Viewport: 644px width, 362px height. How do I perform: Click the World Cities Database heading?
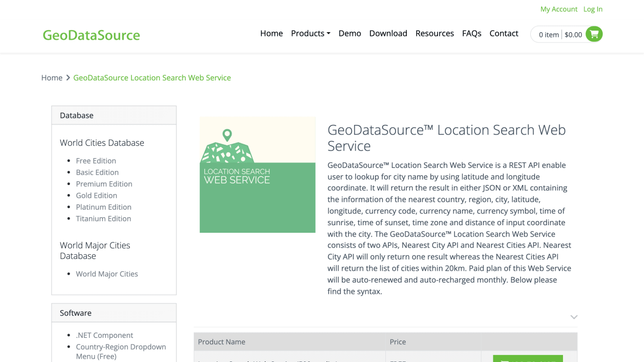pyautogui.click(x=102, y=143)
